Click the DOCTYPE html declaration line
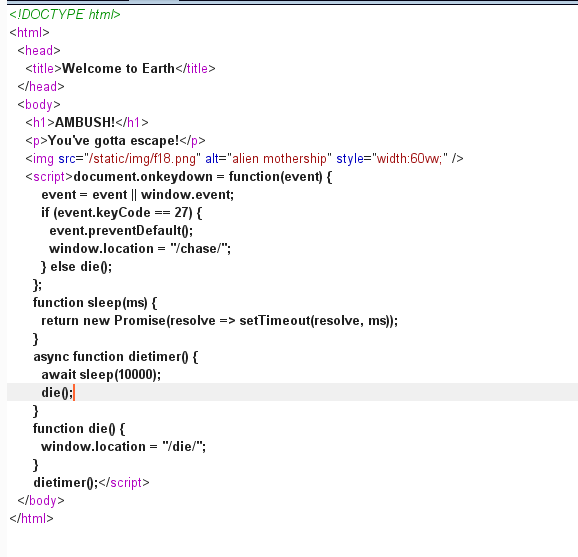Screen dimensions: 578x557 (x=65, y=14)
